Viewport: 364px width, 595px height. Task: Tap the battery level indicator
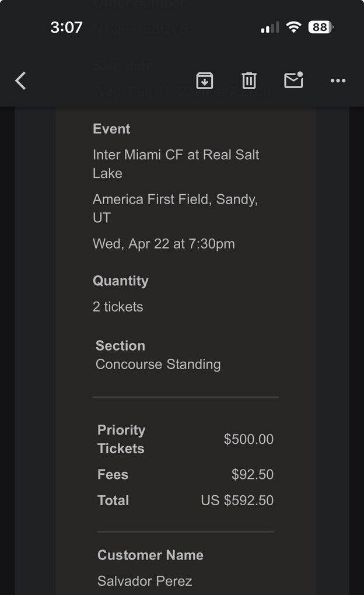coord(320,27)
